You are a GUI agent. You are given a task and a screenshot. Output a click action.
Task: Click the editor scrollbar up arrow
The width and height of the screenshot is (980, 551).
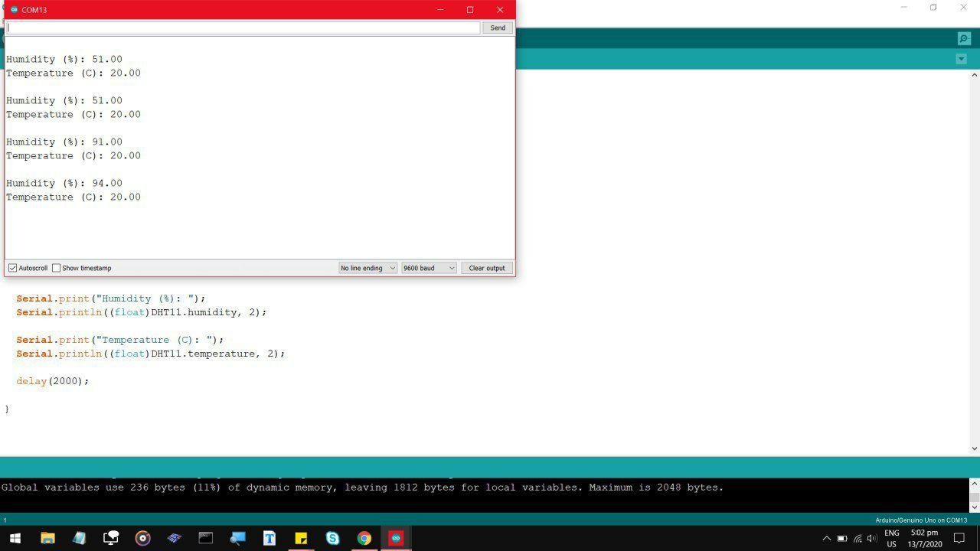[x=975, y=75]
